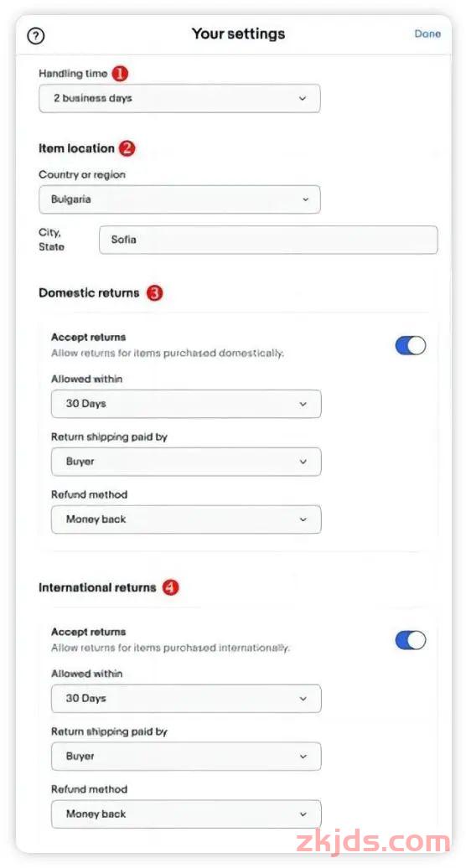Click the Handling time dropdown chevron
This screenshot has width=466, height=868.
point(303,99)
